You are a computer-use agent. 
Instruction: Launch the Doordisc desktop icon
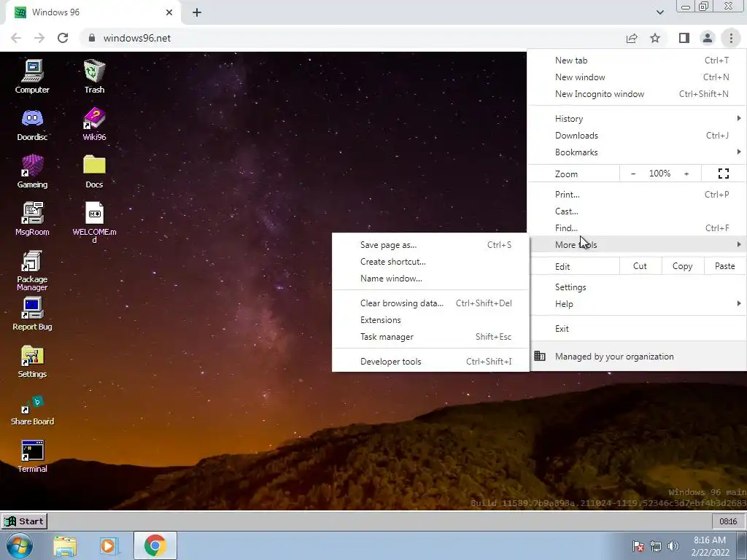32,124
